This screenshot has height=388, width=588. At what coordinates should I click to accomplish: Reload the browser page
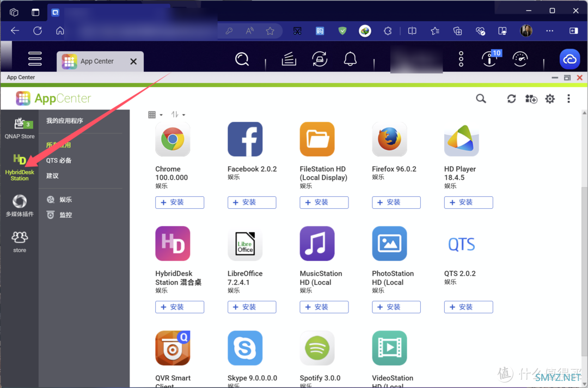38,31
